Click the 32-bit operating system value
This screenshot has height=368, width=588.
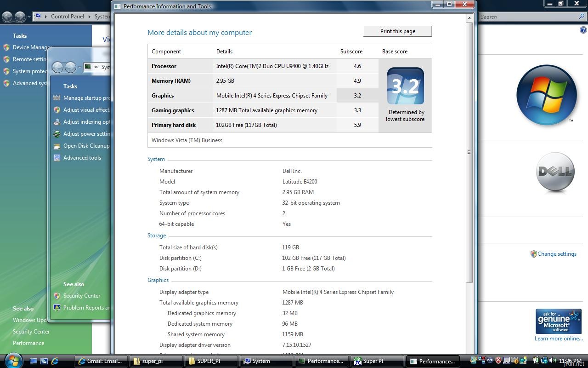pyautogui.click(x=311, y=203)
